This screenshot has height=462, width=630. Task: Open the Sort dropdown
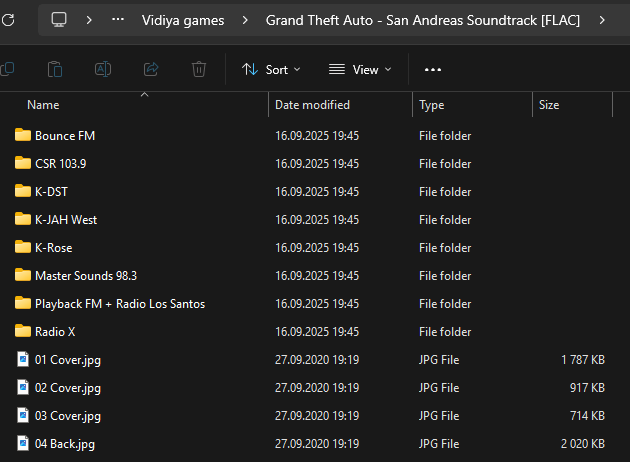(271, 70)
